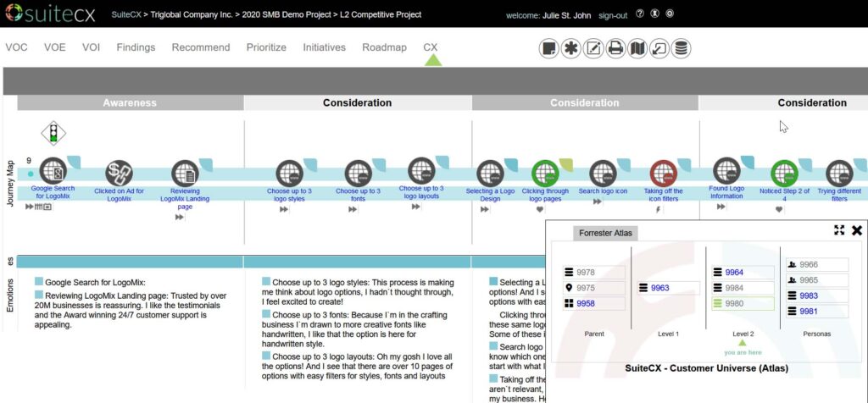Screen dimensions: 868x403
Task: Open Atlas Level 2 entry 9964
Action: tap(743, 273)
